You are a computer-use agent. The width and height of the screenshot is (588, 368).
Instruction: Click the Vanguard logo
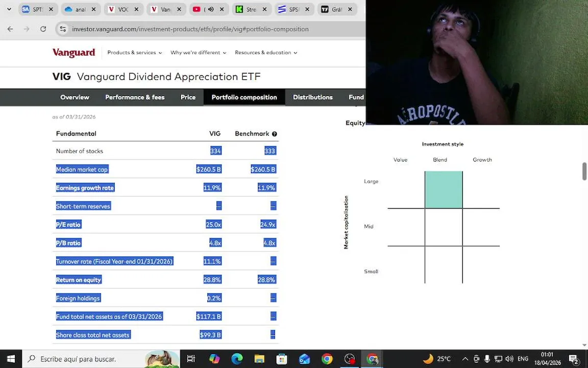pos(74,53)
